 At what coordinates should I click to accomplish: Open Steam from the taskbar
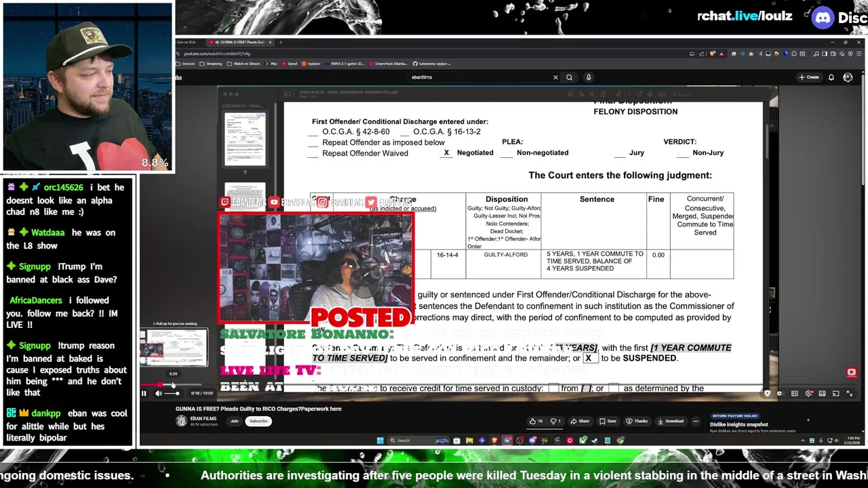click(x=594, y=441)
